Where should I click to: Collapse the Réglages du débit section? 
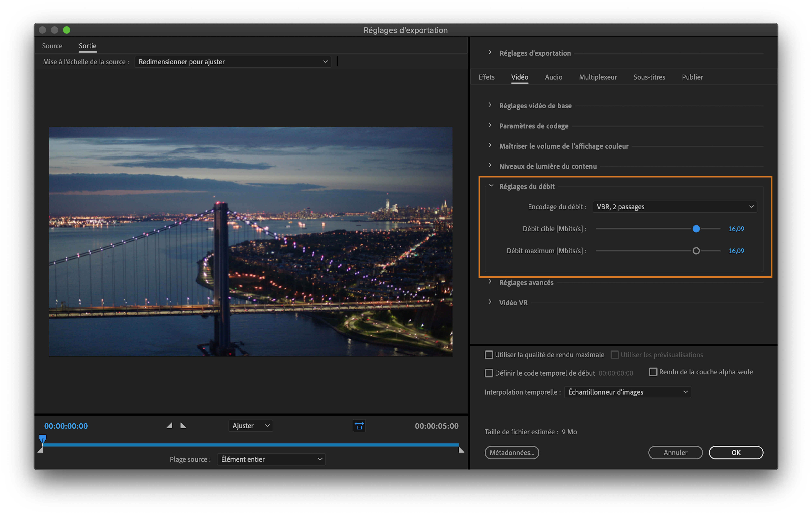coord(491,186)
